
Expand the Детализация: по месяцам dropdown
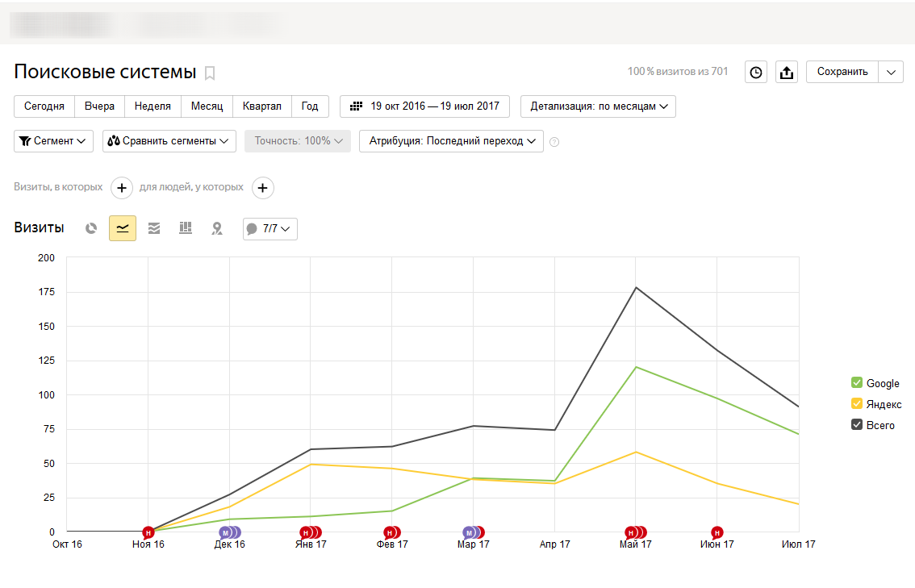[x=598, y=106]
